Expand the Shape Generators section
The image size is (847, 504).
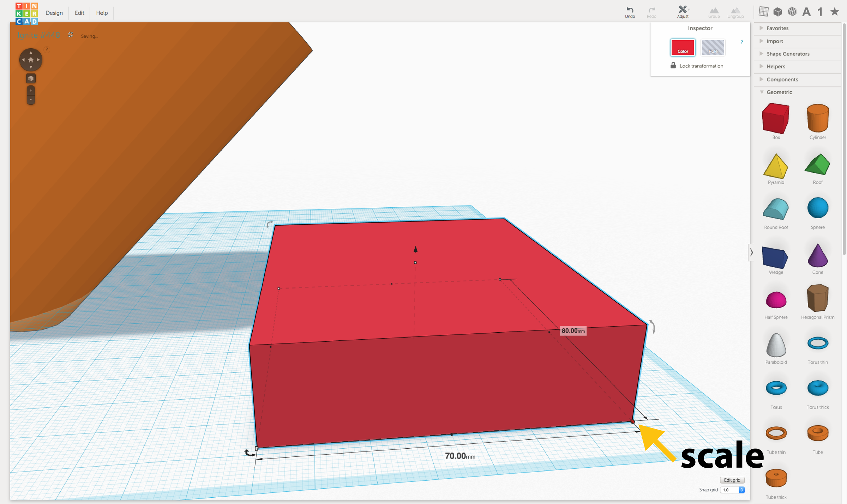point(788,54)
